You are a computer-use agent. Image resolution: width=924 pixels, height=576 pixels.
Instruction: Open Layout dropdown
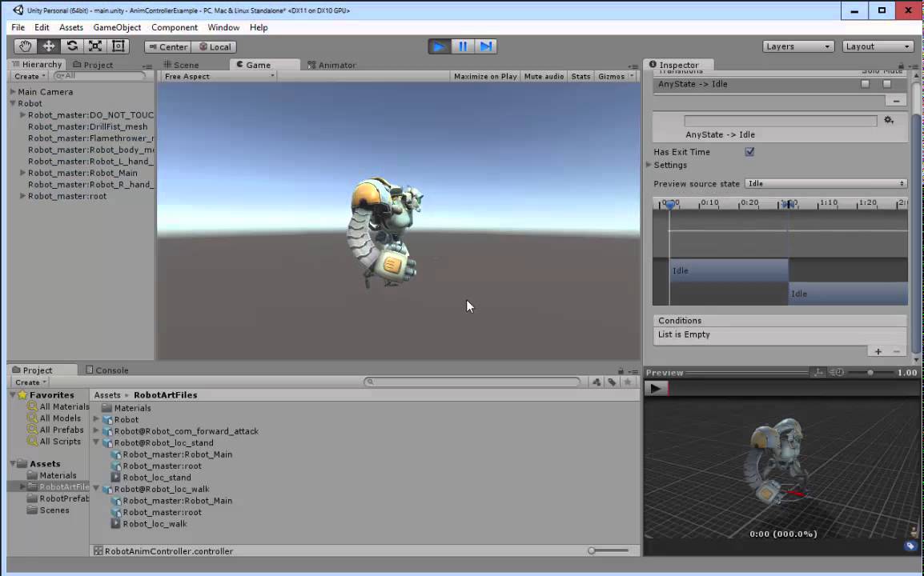(x=877, y=46)
